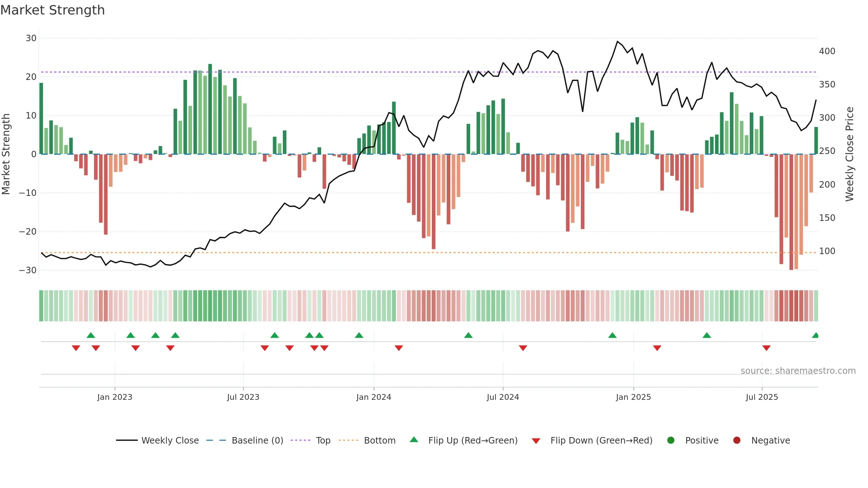Select the flip-down marker just after Jul 2025
The height and width of the screenshot is (488, 868).
[766, 348]
